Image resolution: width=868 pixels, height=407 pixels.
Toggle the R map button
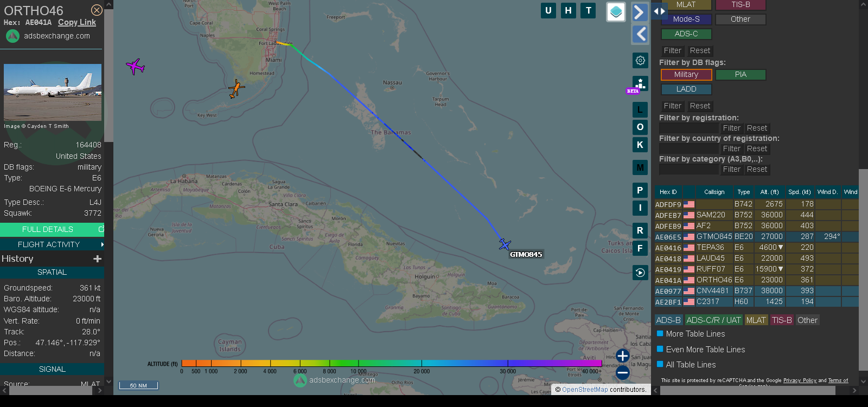(640, 230)
